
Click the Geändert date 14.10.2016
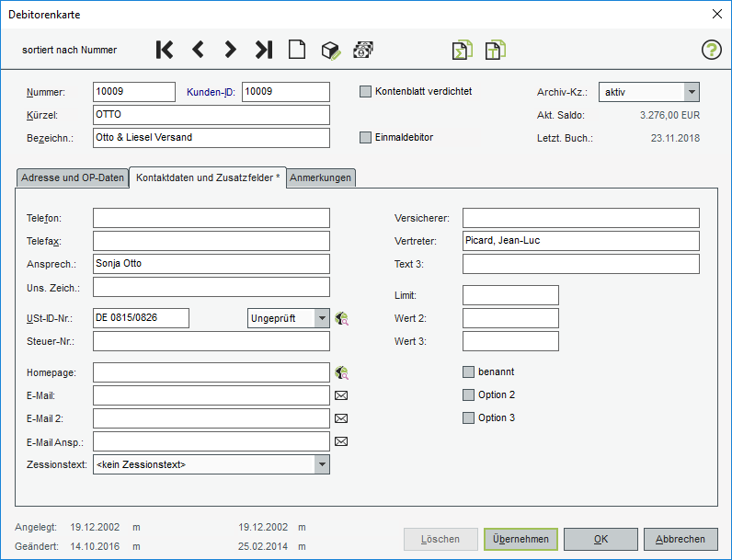(x=95, y=546)
